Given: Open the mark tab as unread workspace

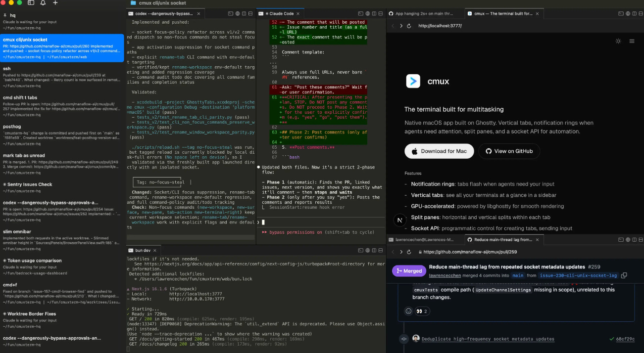Looking at the screenshot, I should pyautogui.click(x=62, y=164).
